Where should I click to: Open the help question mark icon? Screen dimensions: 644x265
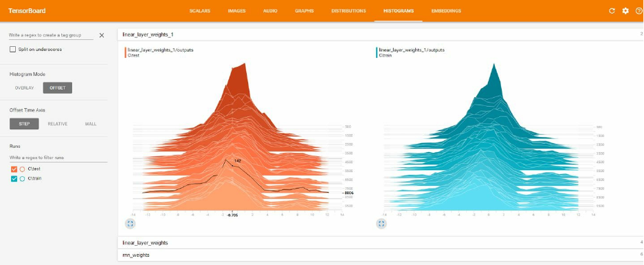[x=639, y=11]
